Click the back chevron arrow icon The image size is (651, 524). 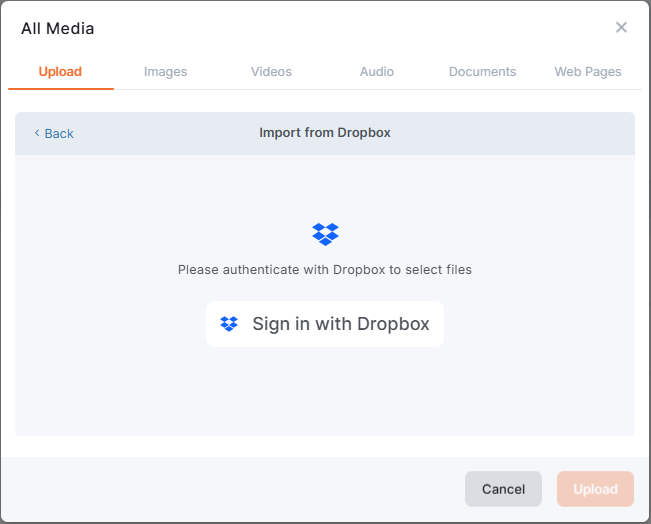tap(37, 133)
